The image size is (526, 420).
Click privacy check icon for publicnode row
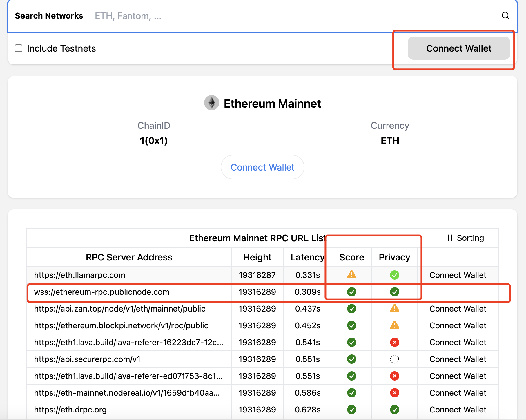point(395,292)
